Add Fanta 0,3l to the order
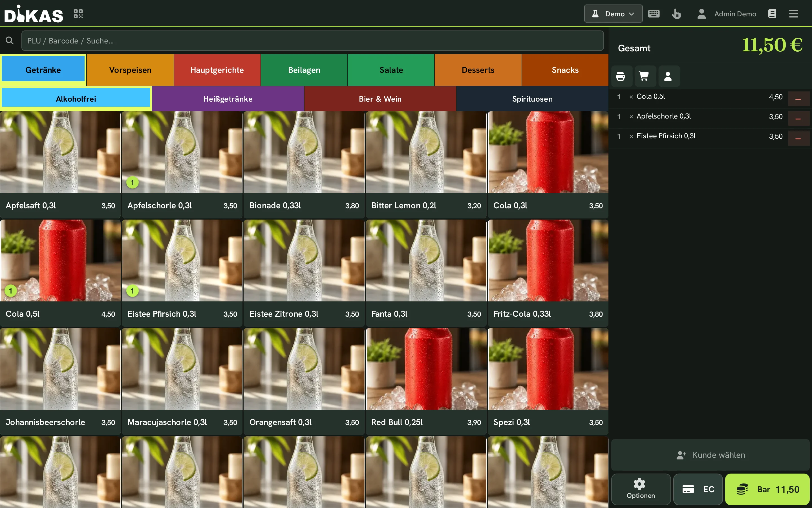This screenshot has height=508, width=812. tap(426, 273)
